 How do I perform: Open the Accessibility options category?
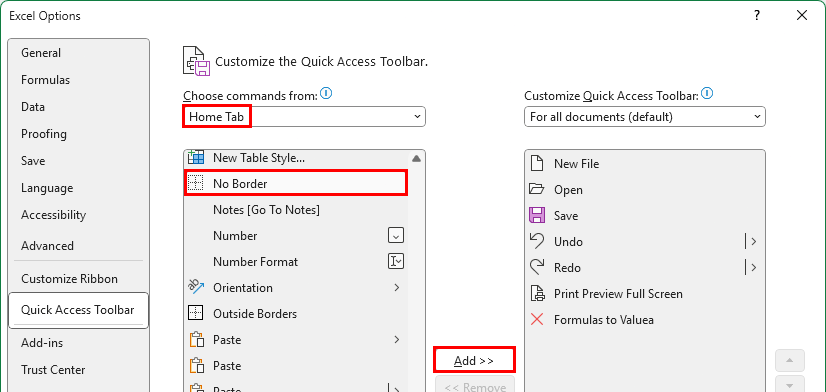click(78, 215)
